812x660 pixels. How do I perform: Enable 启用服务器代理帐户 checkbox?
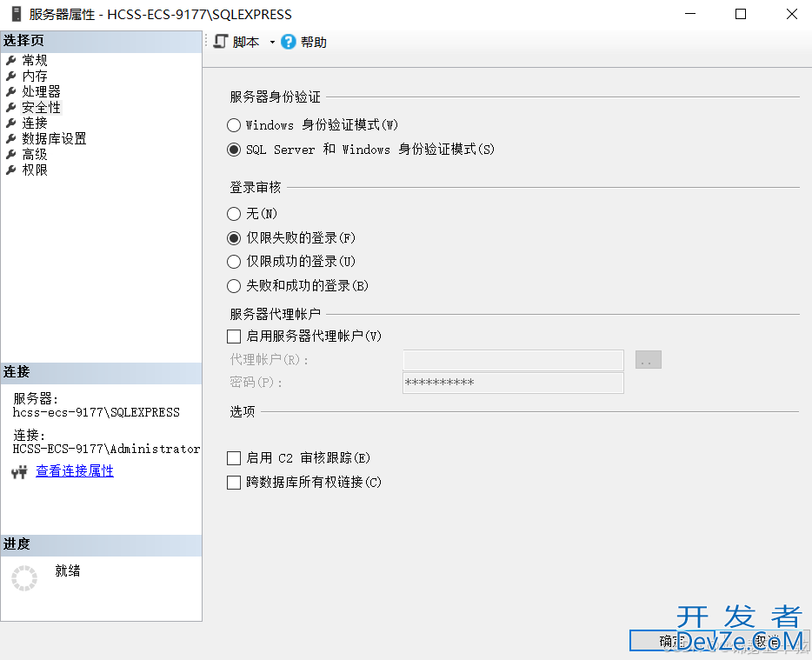point(234,337)
